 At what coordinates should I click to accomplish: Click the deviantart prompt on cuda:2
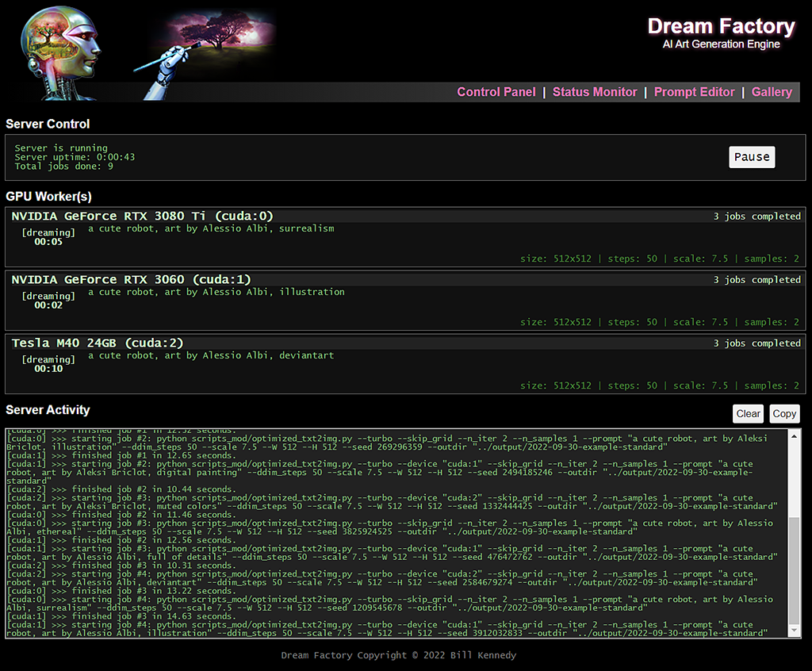pos(211,355)
